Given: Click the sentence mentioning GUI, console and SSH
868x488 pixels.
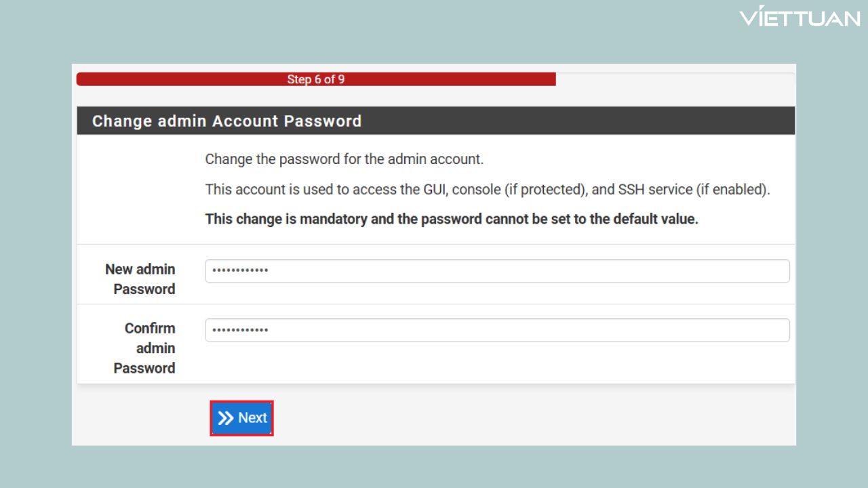Looking at the screenshot, I should [488, 189].
